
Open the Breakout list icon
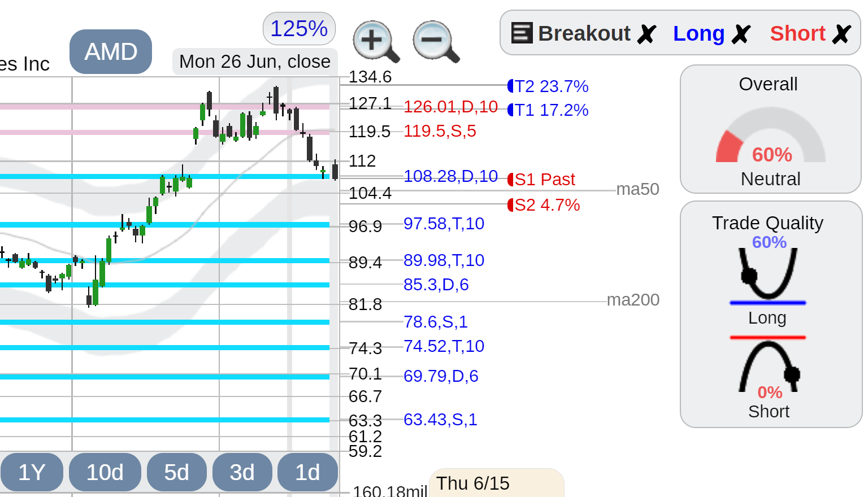pyautogui.click(x=522, y=33)
